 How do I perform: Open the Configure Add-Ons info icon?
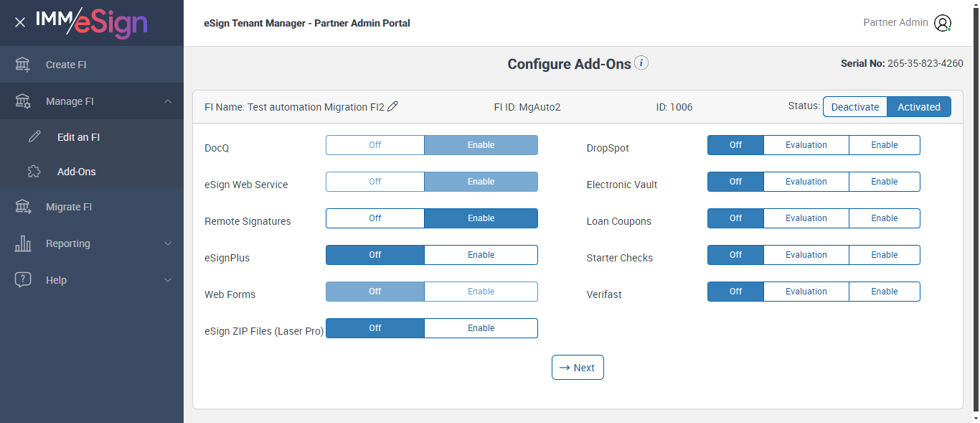tap(641, 63)
